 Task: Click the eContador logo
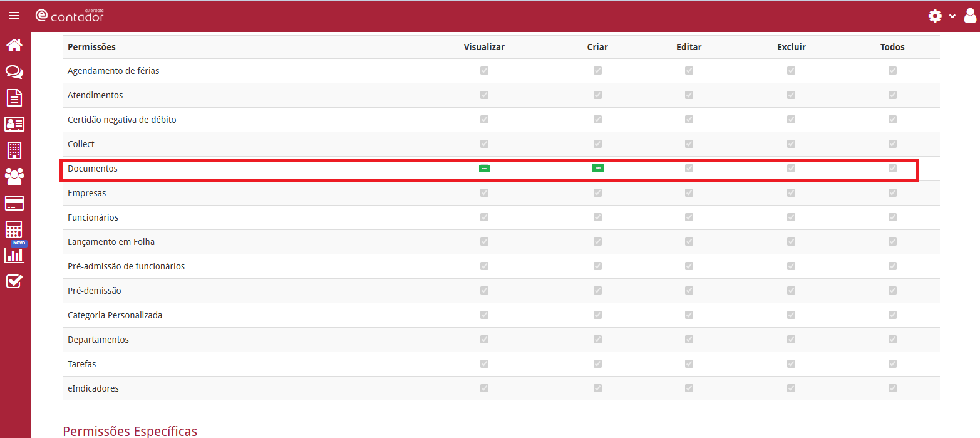coord(70,16)
